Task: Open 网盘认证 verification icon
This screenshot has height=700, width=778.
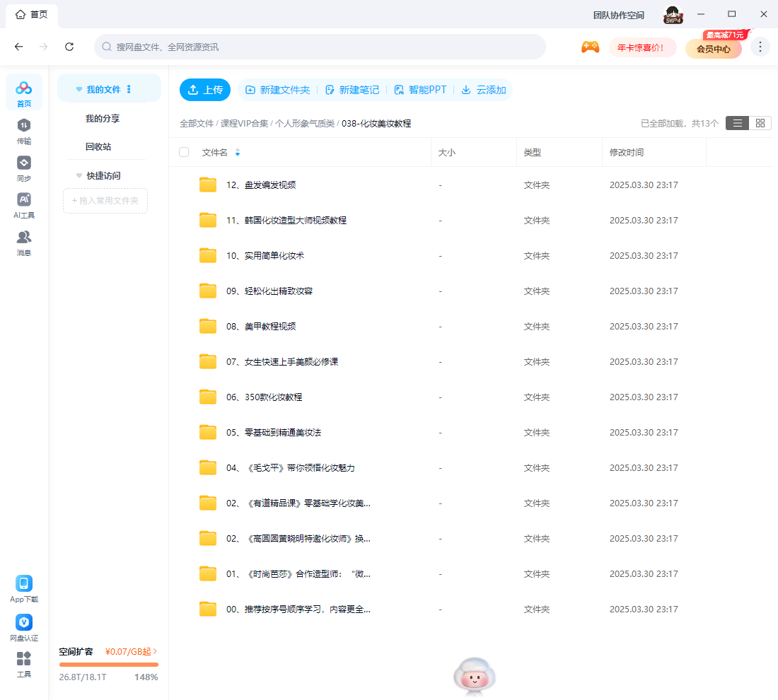Action: point(24,623)
